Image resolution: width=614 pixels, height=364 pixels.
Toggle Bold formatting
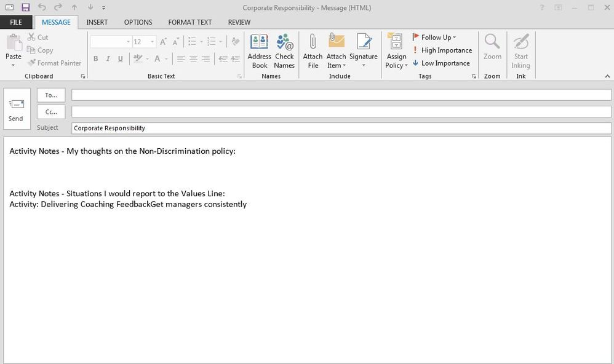95,58
